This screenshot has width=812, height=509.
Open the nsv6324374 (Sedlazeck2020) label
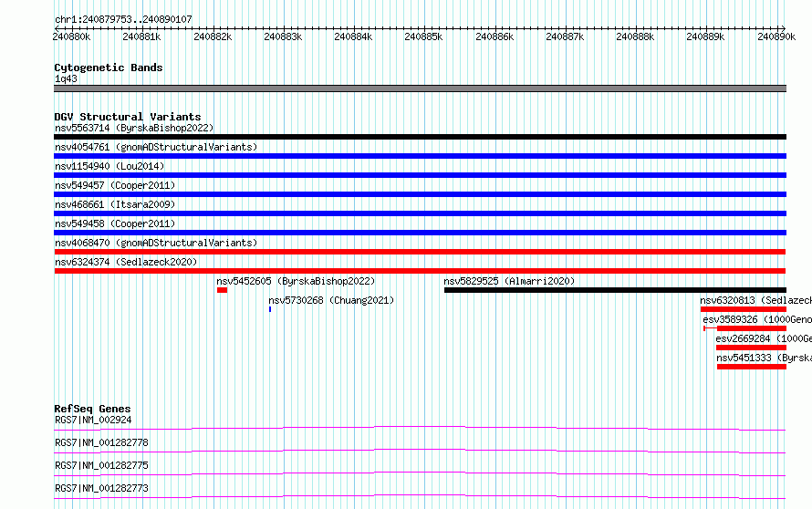126,262
